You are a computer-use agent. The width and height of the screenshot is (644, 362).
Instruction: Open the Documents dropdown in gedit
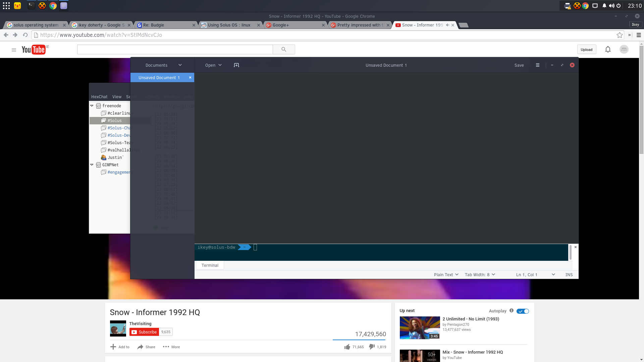click(x=163, y=65)
